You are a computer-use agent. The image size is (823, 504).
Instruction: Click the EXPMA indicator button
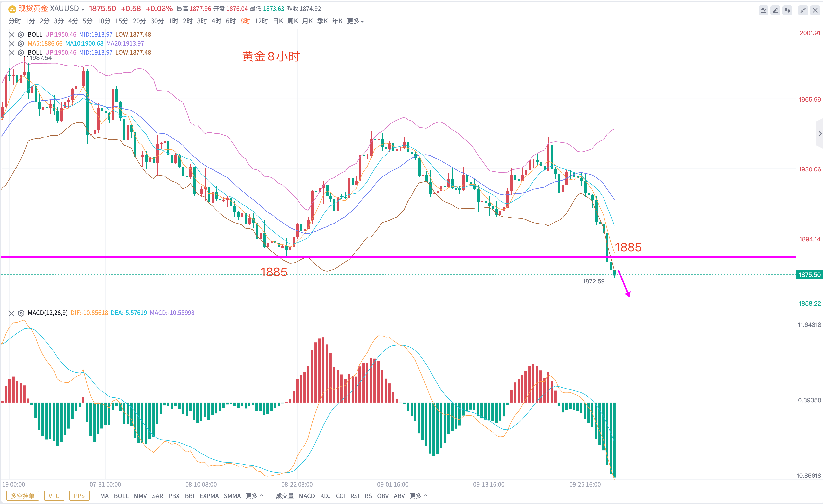pyautogui.click(x=209, y=496)
